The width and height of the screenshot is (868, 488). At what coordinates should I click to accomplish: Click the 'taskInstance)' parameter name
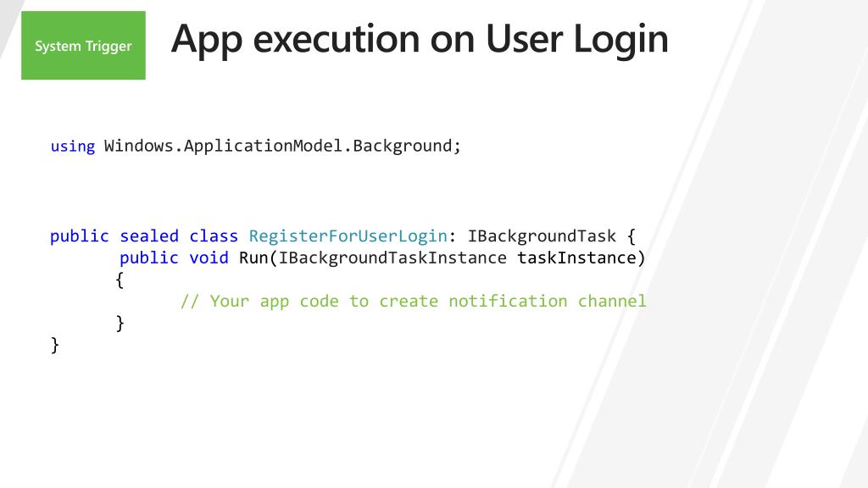(x=581, y=258)
